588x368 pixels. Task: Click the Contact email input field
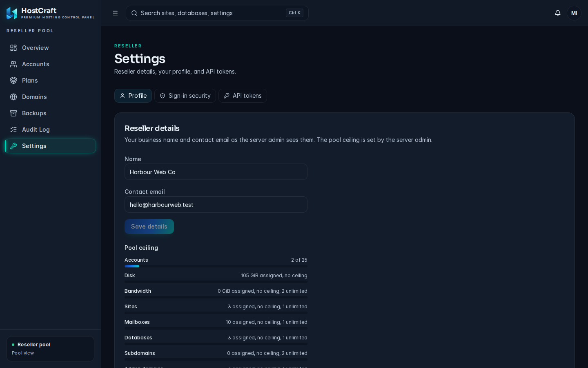[x=216, y=204]
